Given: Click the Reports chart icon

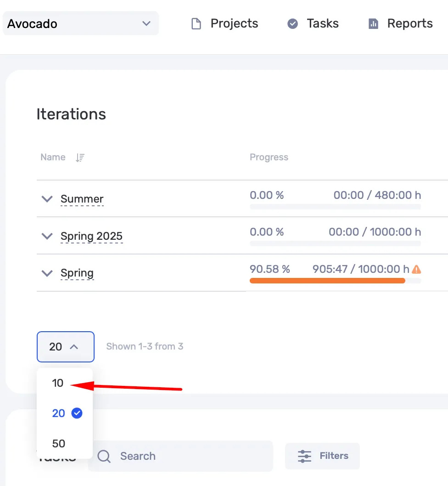Looking at the screenshot, I should (373, 24).
